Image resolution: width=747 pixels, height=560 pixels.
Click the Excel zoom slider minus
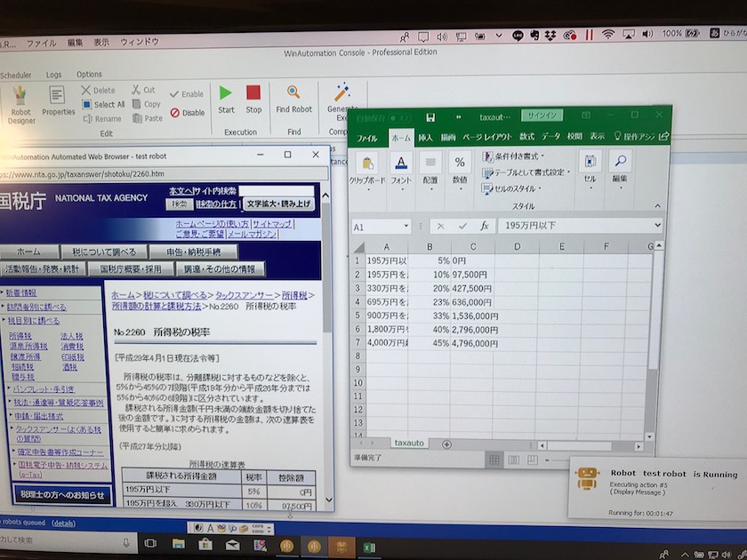[x=547, y=460]
